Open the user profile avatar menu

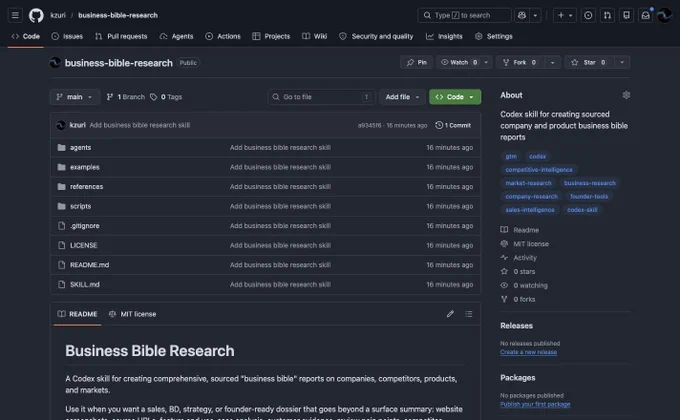coord(664,15)
